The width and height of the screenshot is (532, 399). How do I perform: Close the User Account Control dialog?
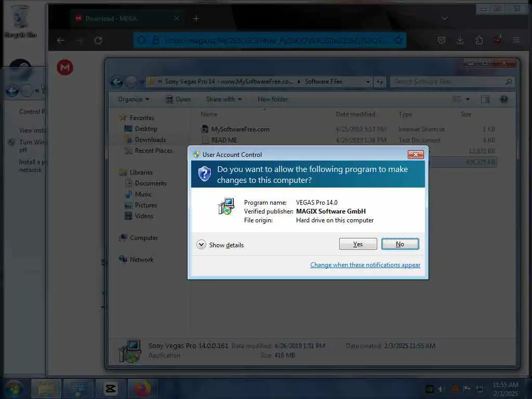pyautogui.click(x=416, y=154)
